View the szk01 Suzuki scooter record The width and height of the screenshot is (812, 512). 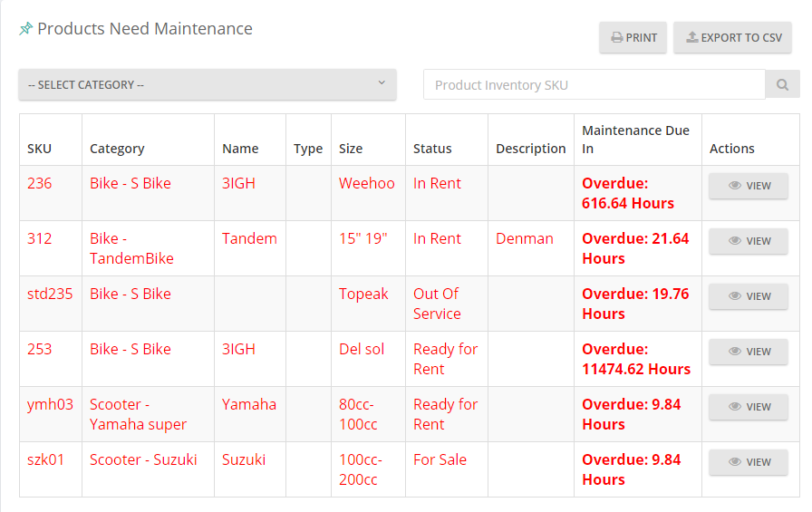click(x=749, y=462)
